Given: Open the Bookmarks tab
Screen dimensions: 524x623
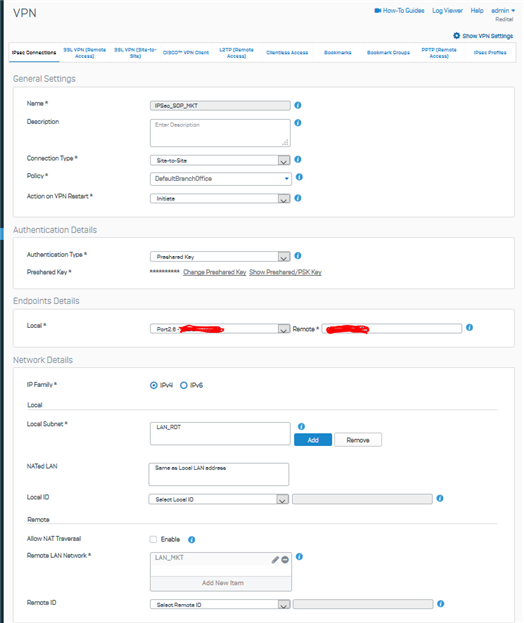Looking at the screenshot, I should coord(338,52).
